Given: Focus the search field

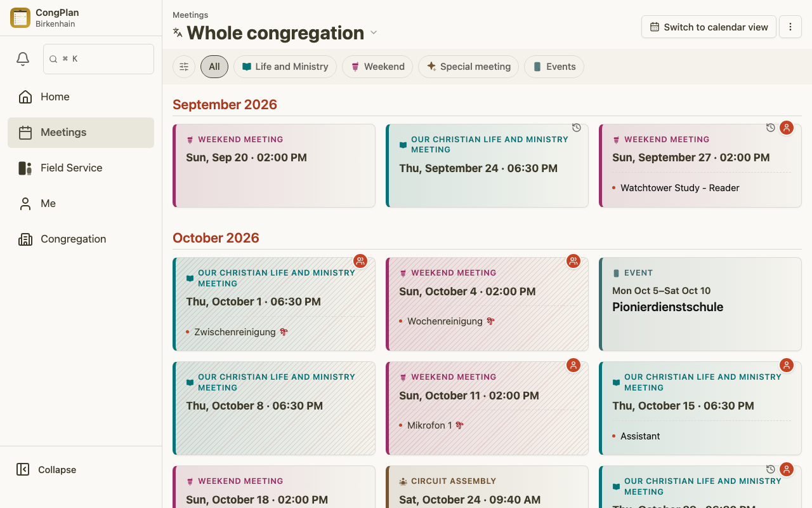Looking at the screenshot, I should pos(98,59).
